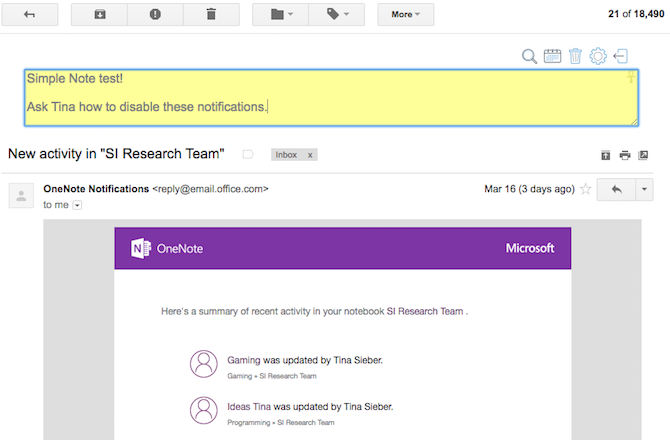Open conversation in a new window
The height and width of the screenshot is (440, 670).
tap(643, 155)
